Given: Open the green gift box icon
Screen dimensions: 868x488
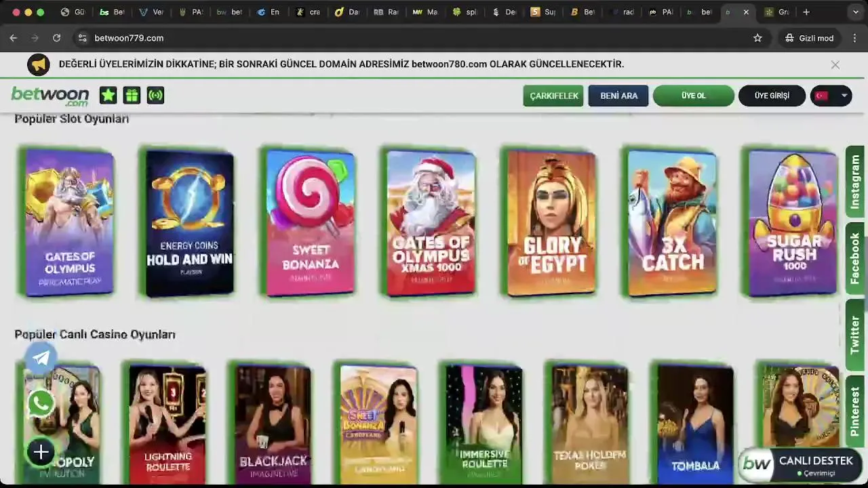Looking at the screenshot, I should 132,96.
